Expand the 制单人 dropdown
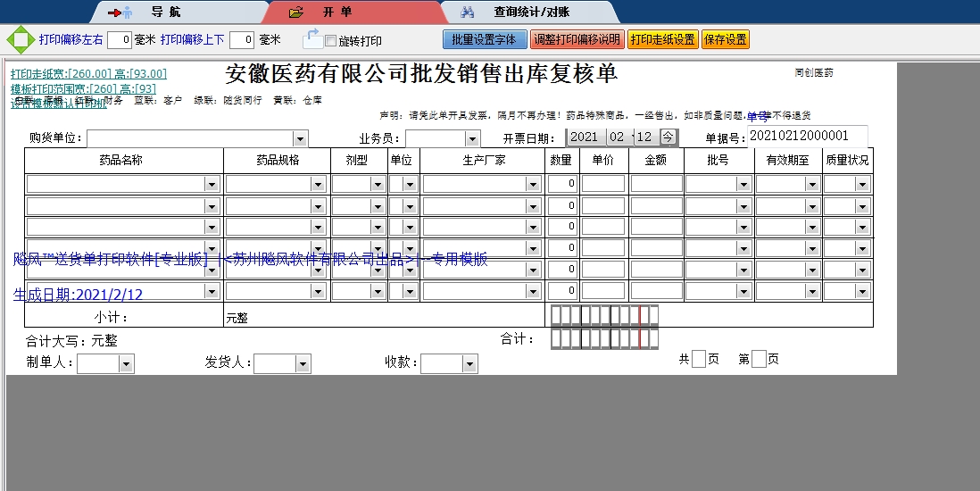This screenshot has height=491, width=980. pos(126,363)
